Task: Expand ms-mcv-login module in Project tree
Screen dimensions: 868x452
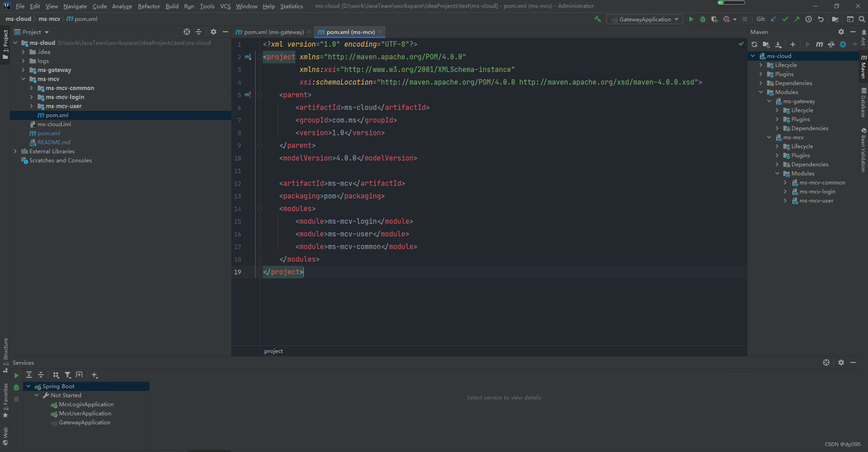Action: [32, 97]
